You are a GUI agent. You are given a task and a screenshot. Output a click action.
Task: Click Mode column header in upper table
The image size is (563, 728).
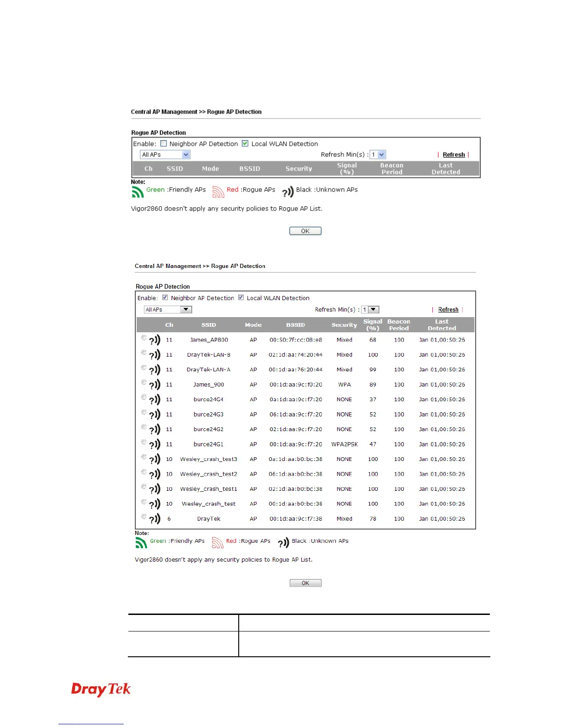pos(211,169)
